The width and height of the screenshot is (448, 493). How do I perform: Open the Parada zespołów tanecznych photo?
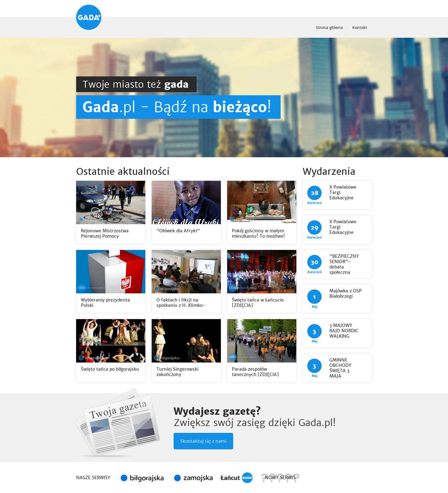(x=262, y=341)
